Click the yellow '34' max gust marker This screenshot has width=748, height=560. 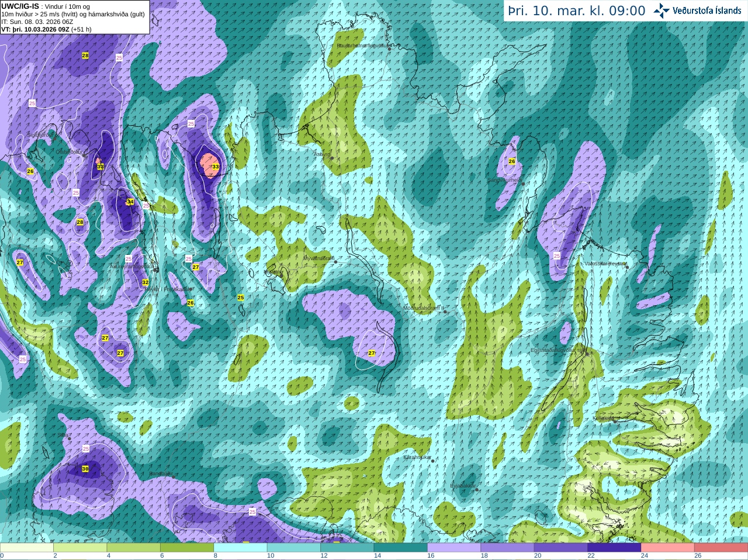(x=130, y=202)
